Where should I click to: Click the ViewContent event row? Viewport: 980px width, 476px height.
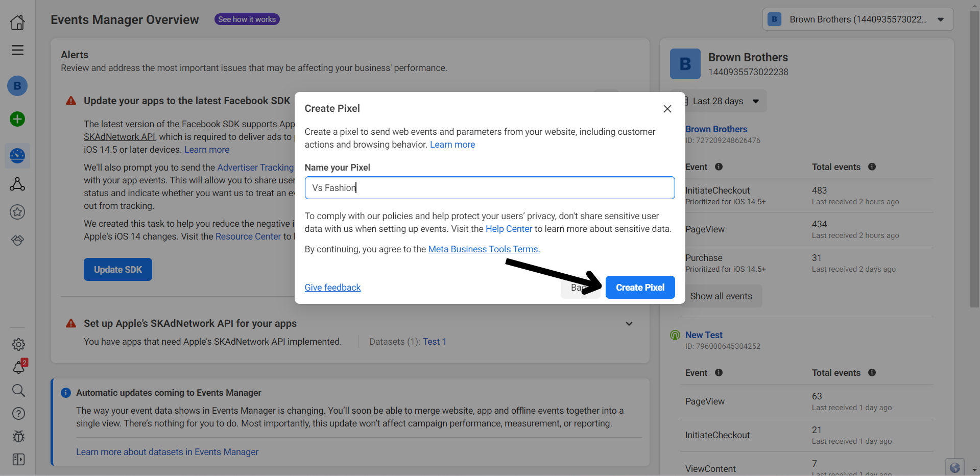click(x=807, y=464)
